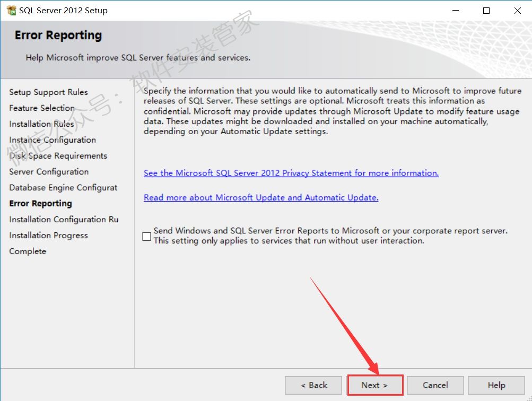Close the SQL Server Setup window
Viewport: 532px width, 401px height.
click(x=517, y=11)
